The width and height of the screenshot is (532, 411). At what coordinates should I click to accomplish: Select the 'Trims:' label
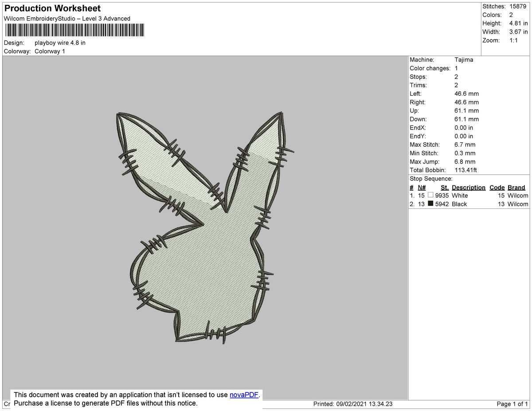pyautogui.click(x=419, y=85)
